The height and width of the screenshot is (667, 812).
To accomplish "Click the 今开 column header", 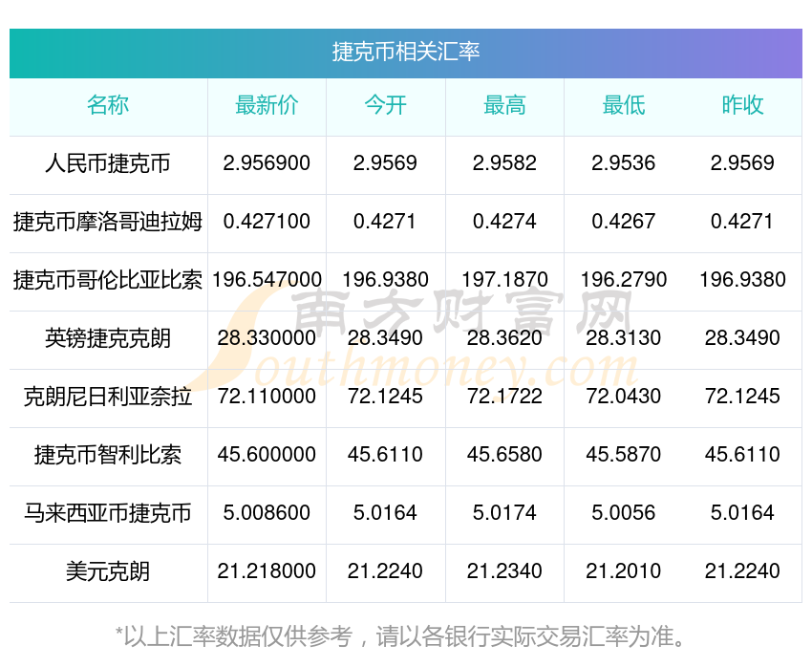I will (385, 105).
